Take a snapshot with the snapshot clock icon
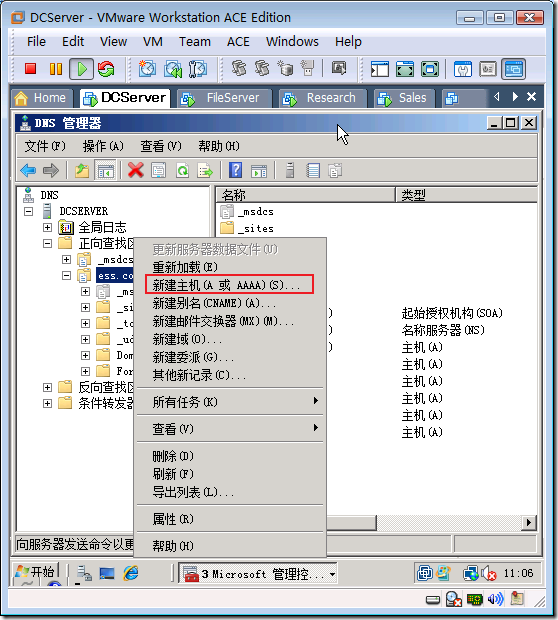Image resolution: width=558 pixels, height=620 pixels. pyautogui.click(x=147, y=69)
